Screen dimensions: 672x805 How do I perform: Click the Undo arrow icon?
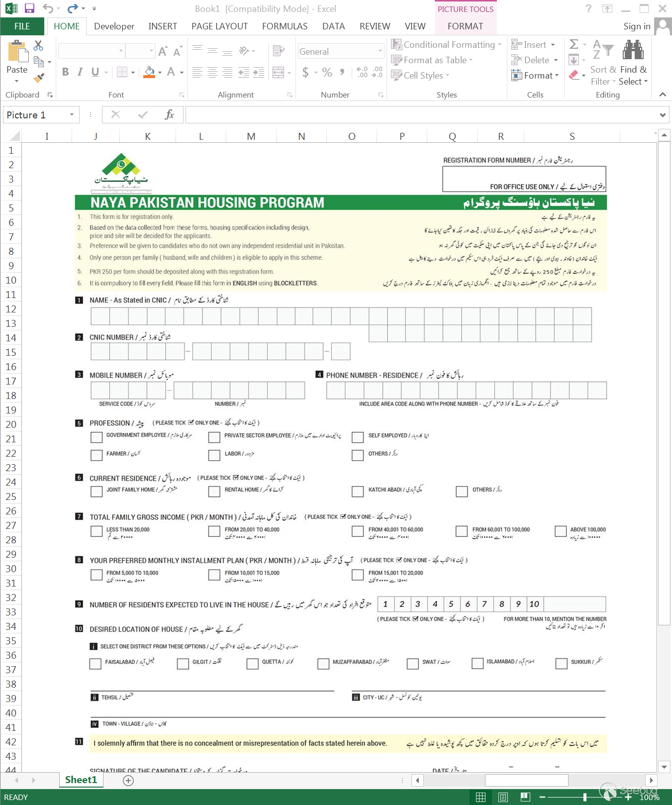pyautogui.click(x=48, y=8)
